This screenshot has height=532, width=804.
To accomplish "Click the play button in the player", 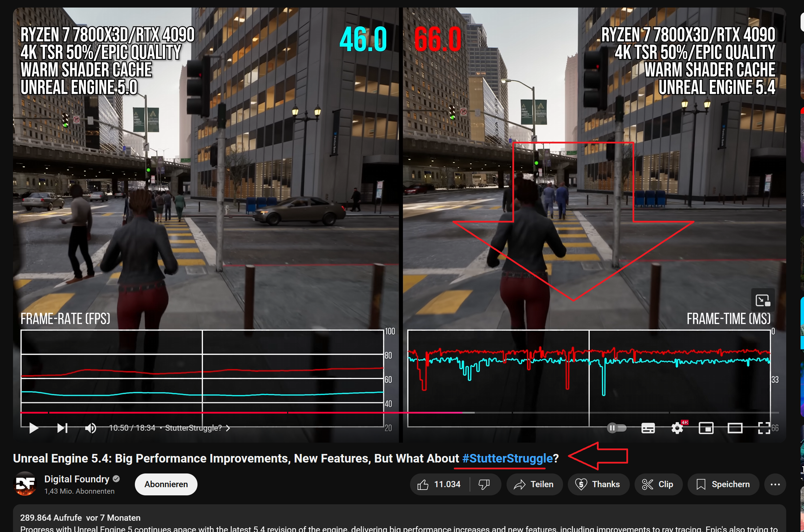I will click(x=34, y=428).
